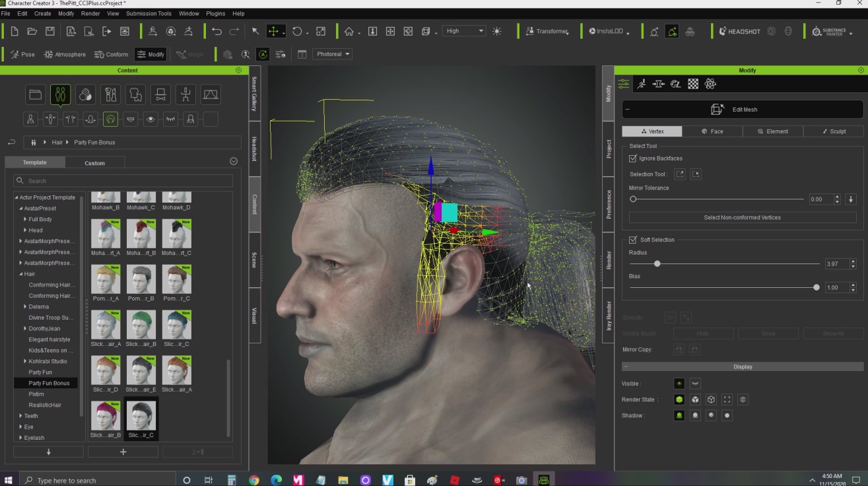Click the content Search field
The width and height of the screenshot is (868, 486).
click(x=123, y=181)
